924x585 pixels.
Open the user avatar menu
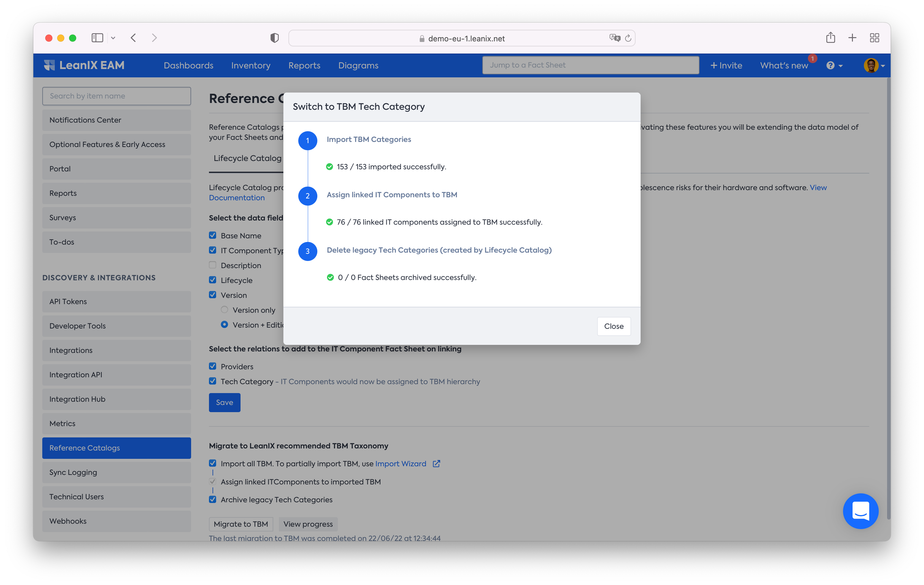coord(874,65)
